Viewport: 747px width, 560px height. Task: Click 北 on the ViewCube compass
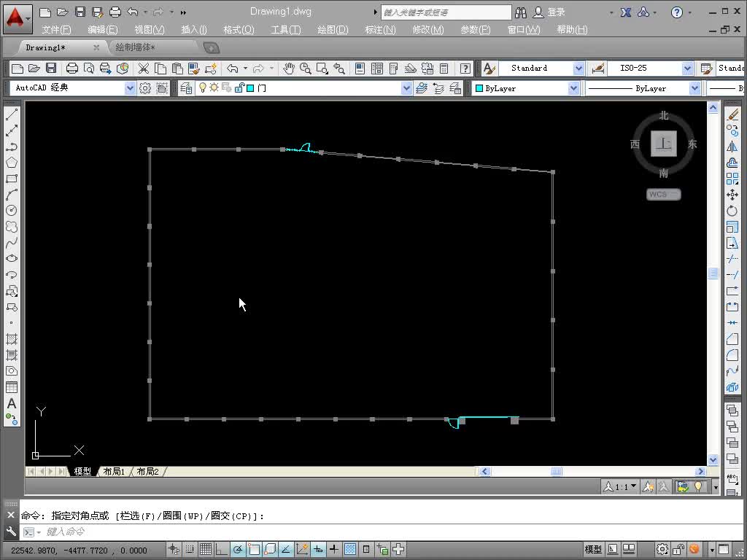tap(664, 116)
